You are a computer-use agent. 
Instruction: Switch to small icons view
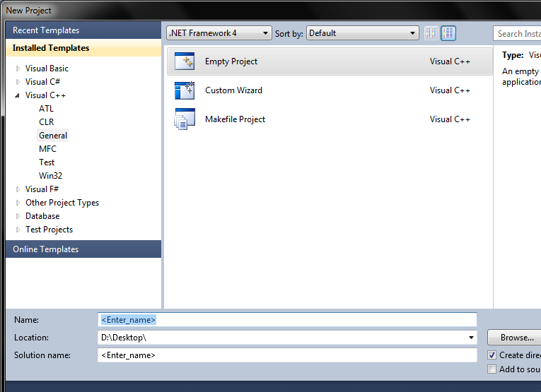(x=431, y=33)
